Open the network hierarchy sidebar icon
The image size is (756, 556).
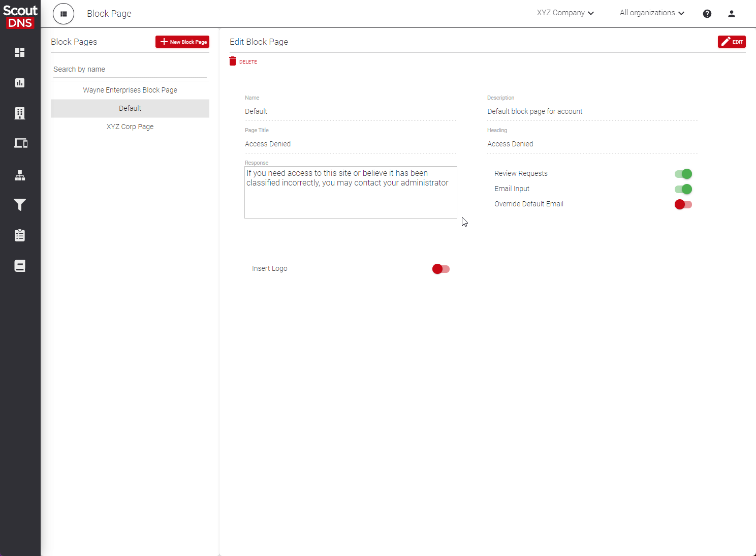point(20,175)
